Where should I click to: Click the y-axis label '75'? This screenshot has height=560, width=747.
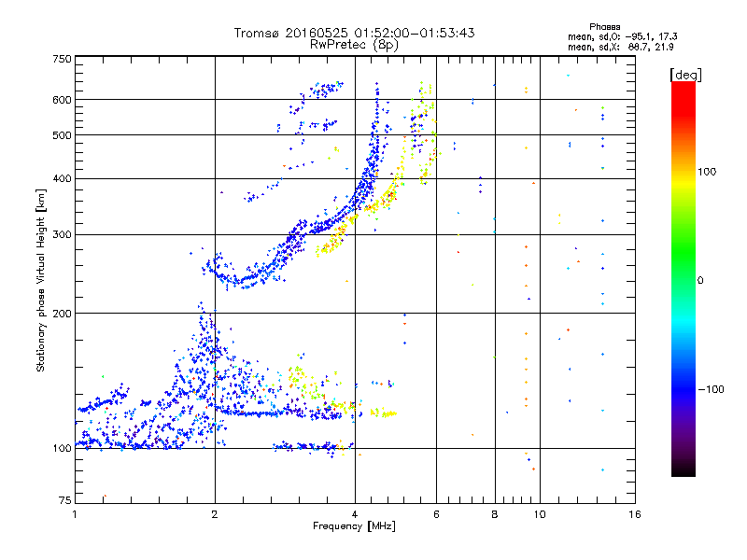pos(65,500)
